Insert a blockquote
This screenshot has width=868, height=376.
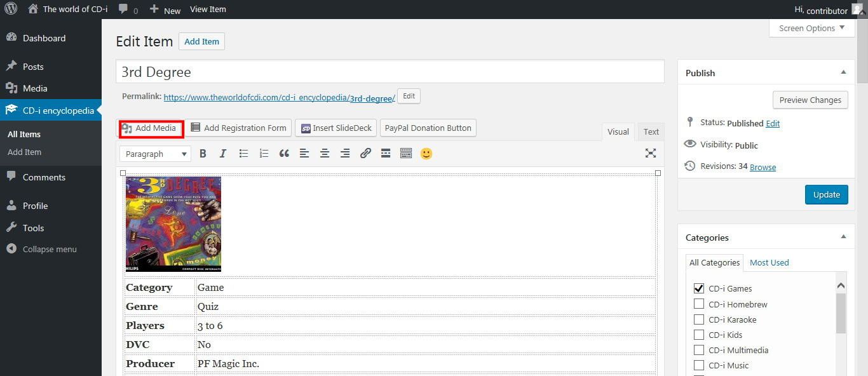284,154
